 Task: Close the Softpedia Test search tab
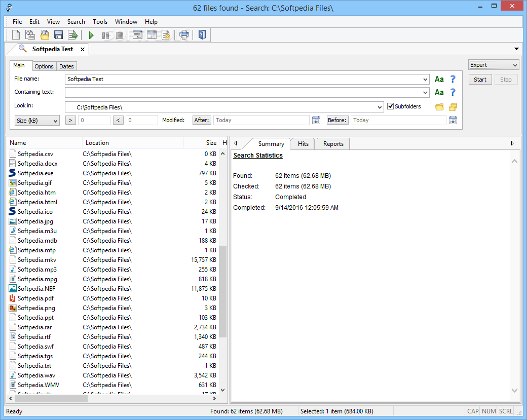click(82, 49)
